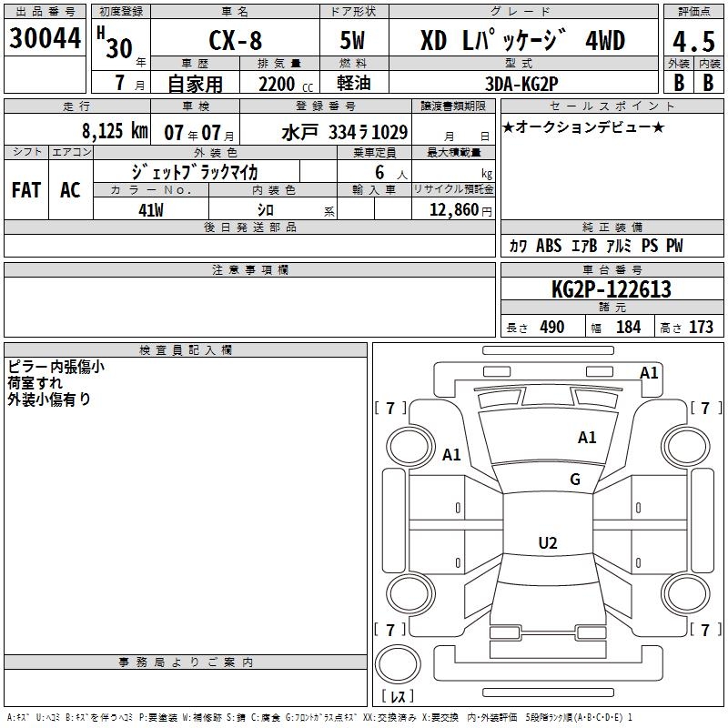Click A1 mark beside the front bumper corner

tap(649, 373)
